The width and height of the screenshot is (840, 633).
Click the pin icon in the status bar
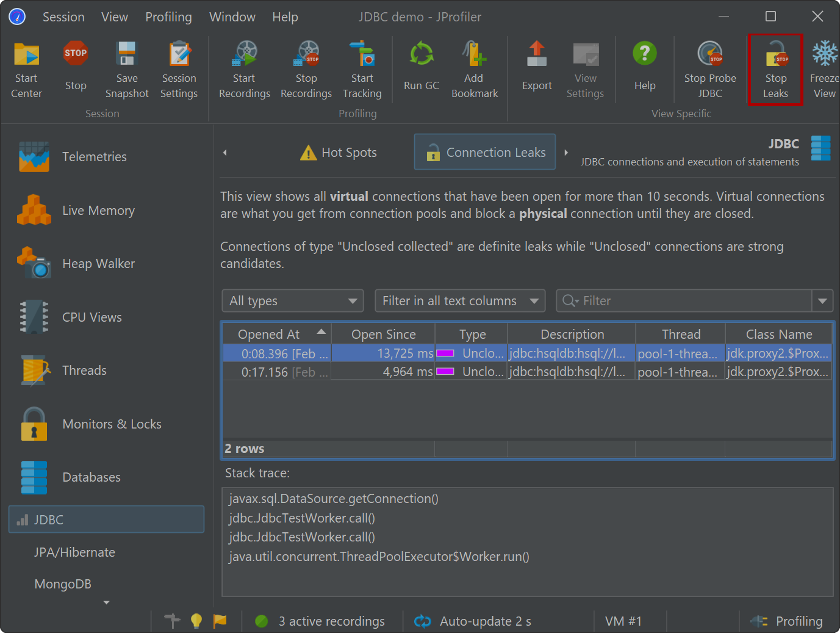coord(172,621)
